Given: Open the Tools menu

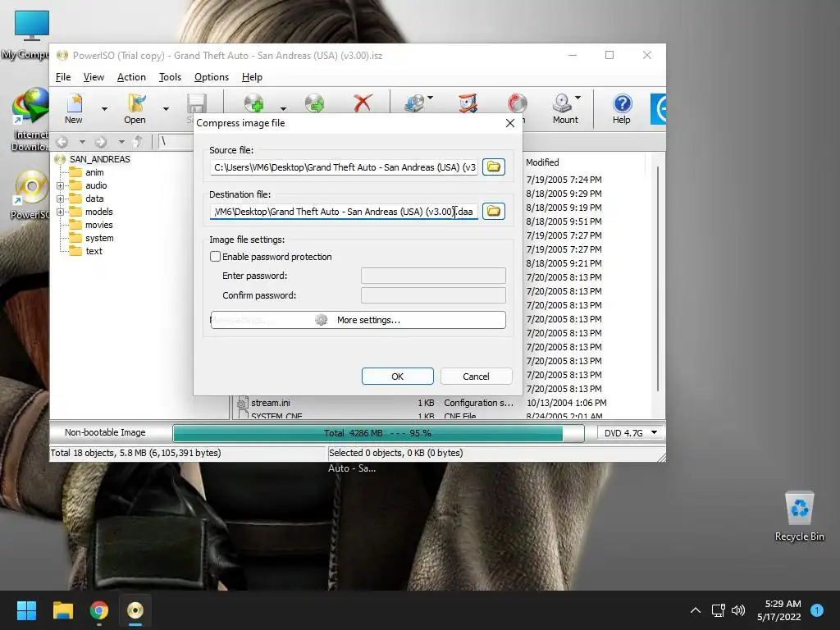Looking at the screenshot, I should (x=170, y=77).
